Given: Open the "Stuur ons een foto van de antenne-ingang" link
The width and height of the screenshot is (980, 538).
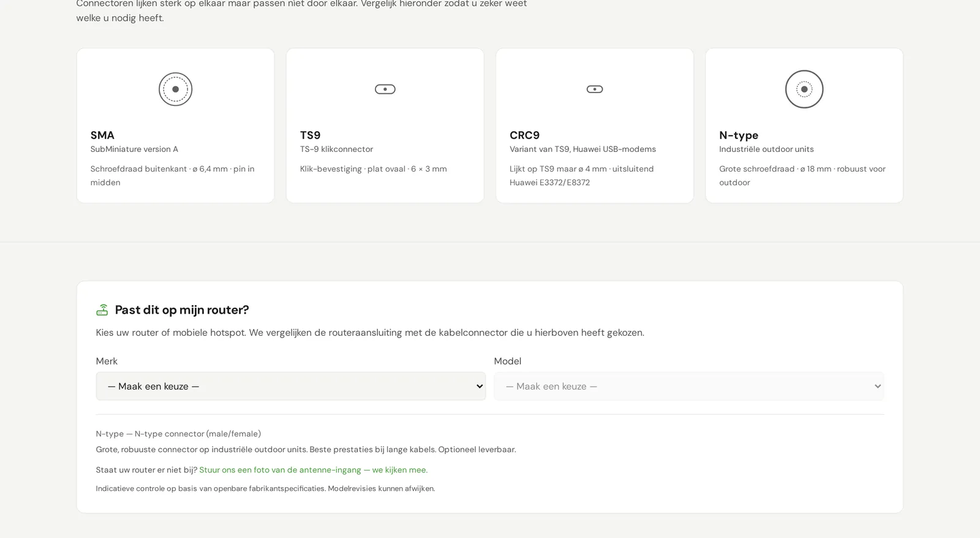Looking at the screenshot, I should [313, 470].
